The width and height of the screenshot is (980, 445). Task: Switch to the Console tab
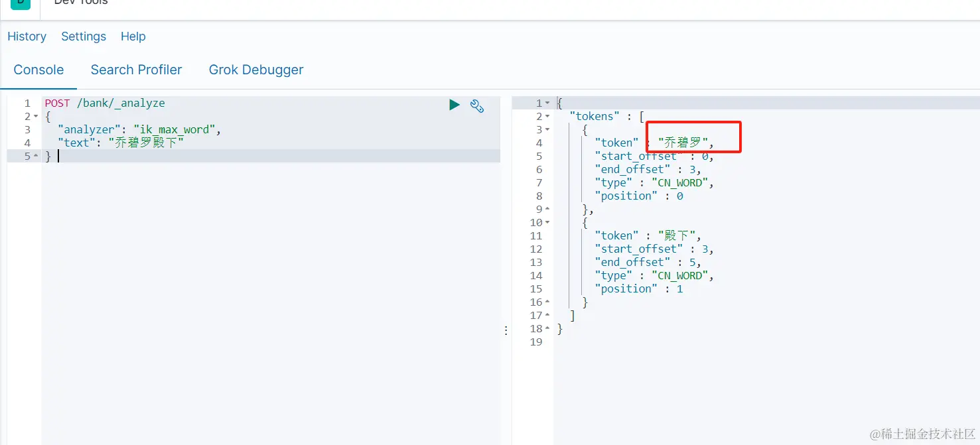click(x=38, y=70)
